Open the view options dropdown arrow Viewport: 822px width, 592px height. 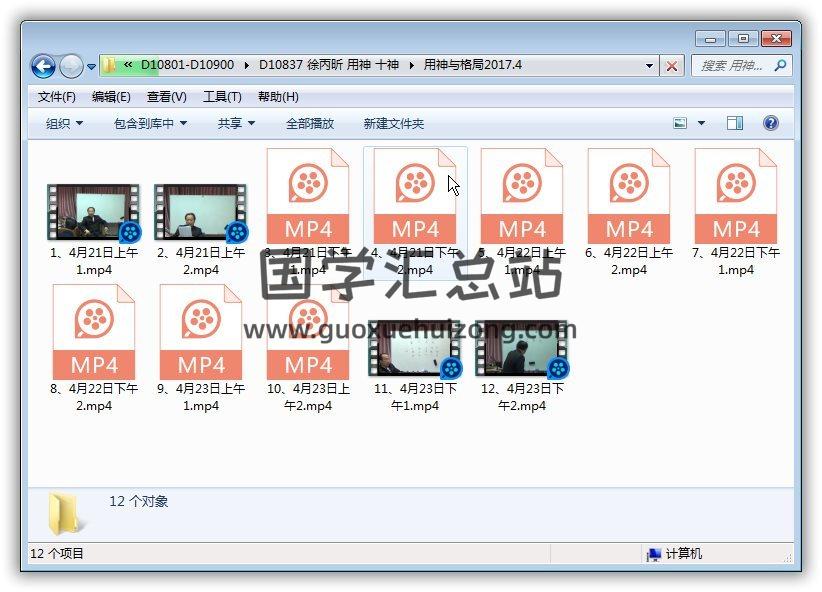(x=701, y=124)
